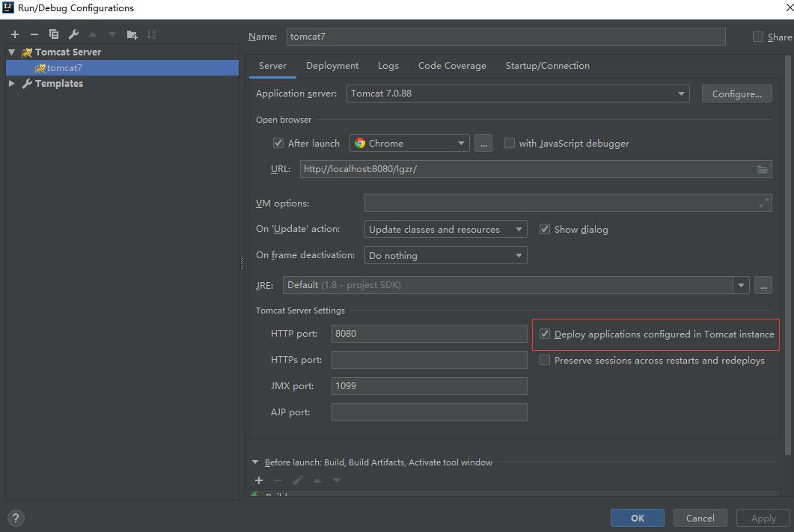794x532 pixels.
Task: Click the Configure... button
Action: coord(736,94)
